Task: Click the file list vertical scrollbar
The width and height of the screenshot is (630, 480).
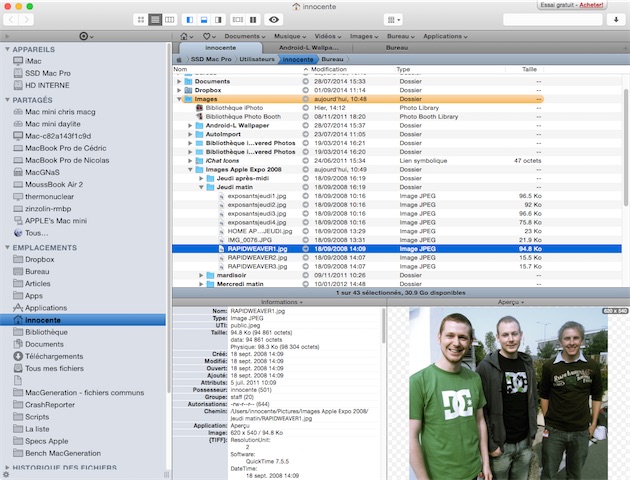Action: [x=626, y=147]
